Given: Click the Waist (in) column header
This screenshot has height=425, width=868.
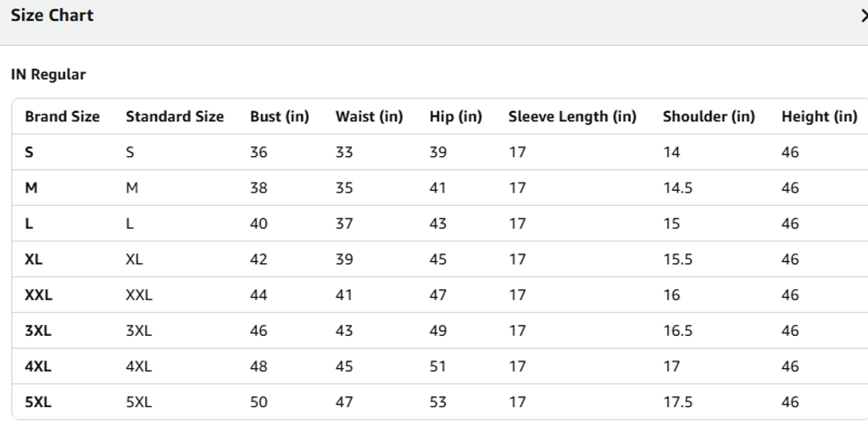Looking at the screenshot, I should coord(369,117).
